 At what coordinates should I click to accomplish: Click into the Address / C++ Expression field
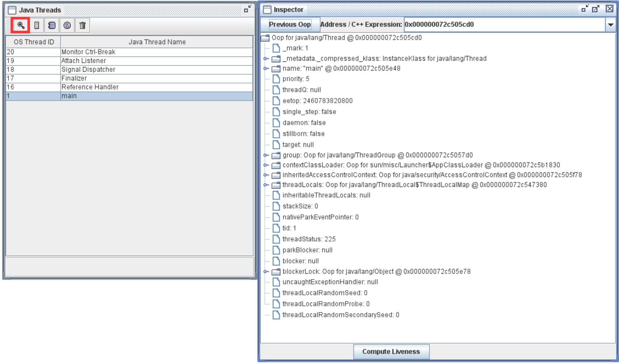point(504,25)
